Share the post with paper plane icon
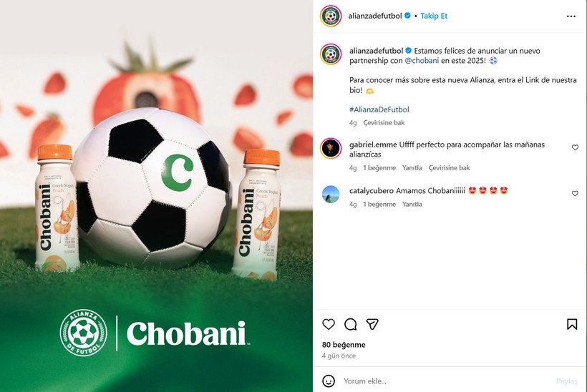This screenshot has width=587, height=392. click(x=372, y=324)
